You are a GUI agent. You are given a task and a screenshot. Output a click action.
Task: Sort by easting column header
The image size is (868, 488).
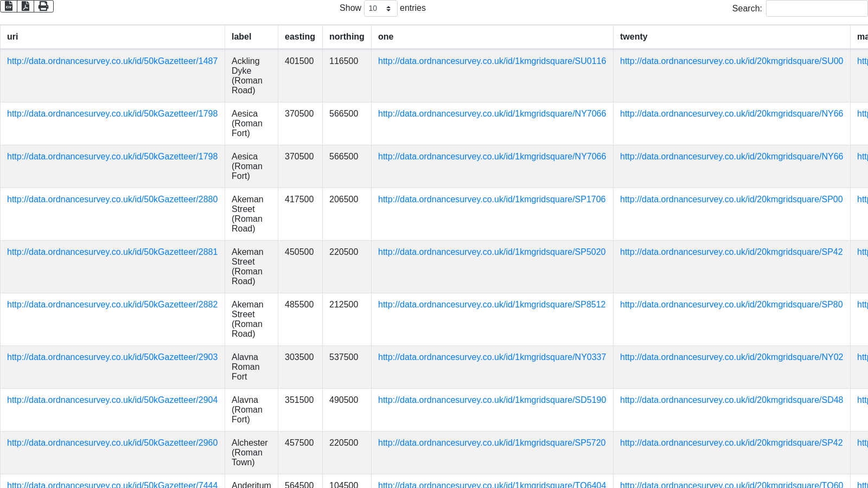[x=299, y=37]
